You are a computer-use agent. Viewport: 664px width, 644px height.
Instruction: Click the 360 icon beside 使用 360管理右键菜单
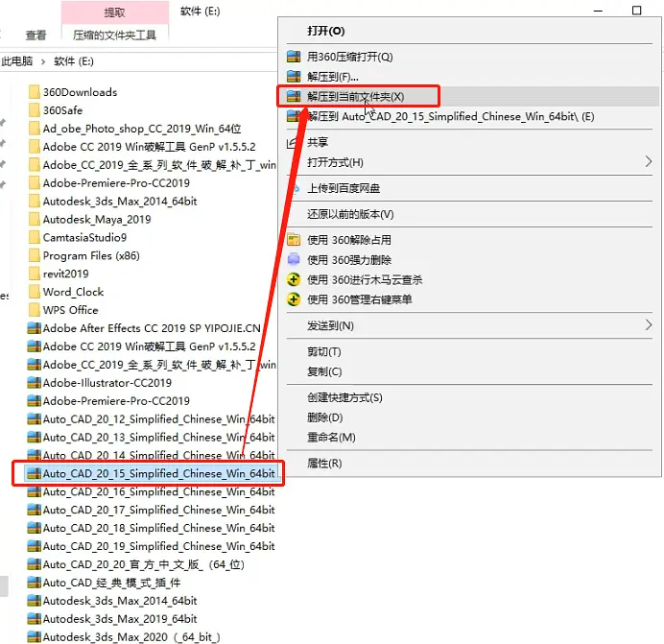point(294,299)
